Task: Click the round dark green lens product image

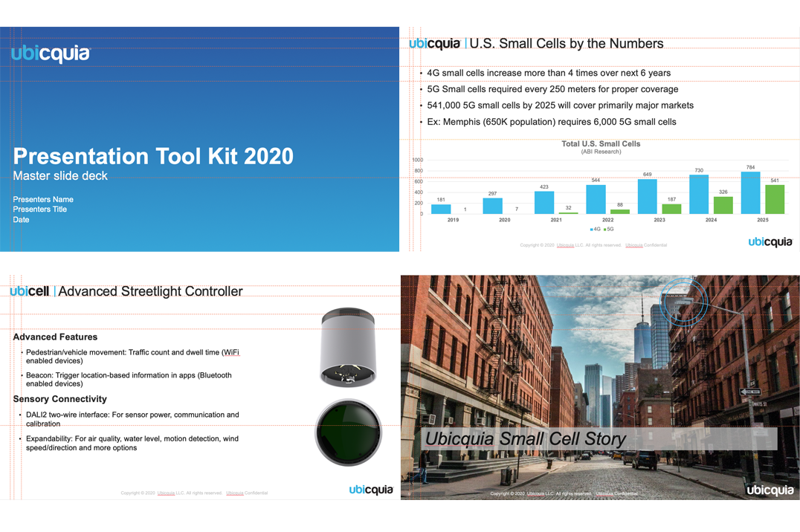Action: [349, 432]
